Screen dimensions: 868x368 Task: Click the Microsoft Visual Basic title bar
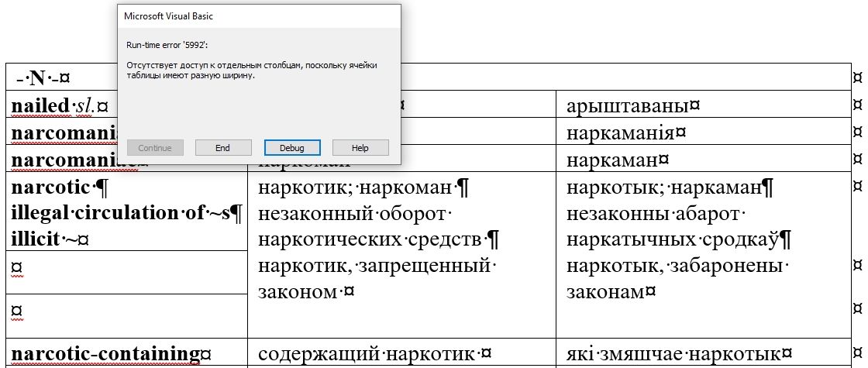[x=259, y=16]
